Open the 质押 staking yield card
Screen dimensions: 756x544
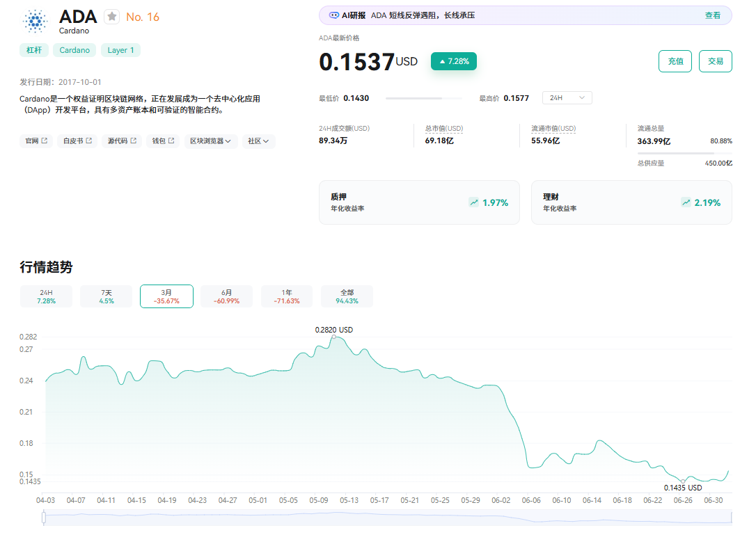point(420,202)
